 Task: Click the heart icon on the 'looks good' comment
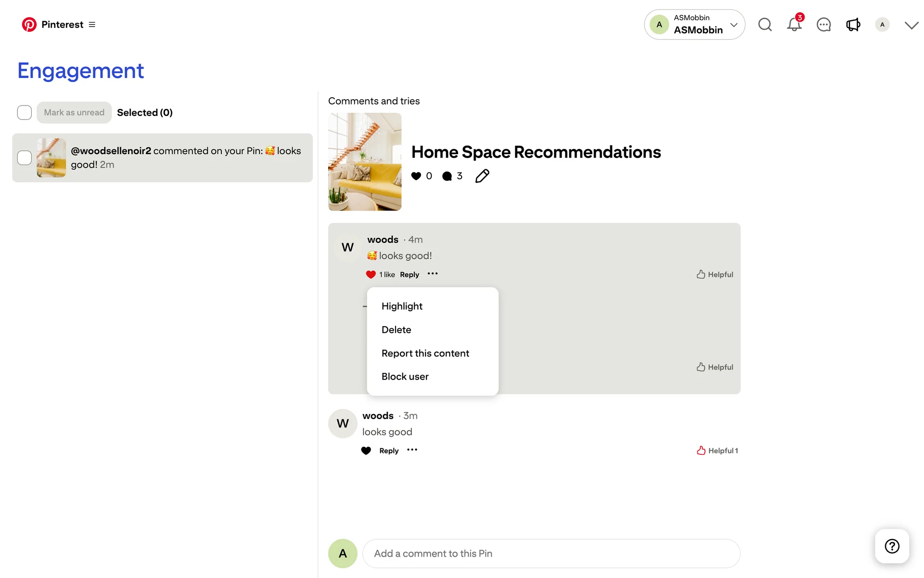tap(366, 451)
